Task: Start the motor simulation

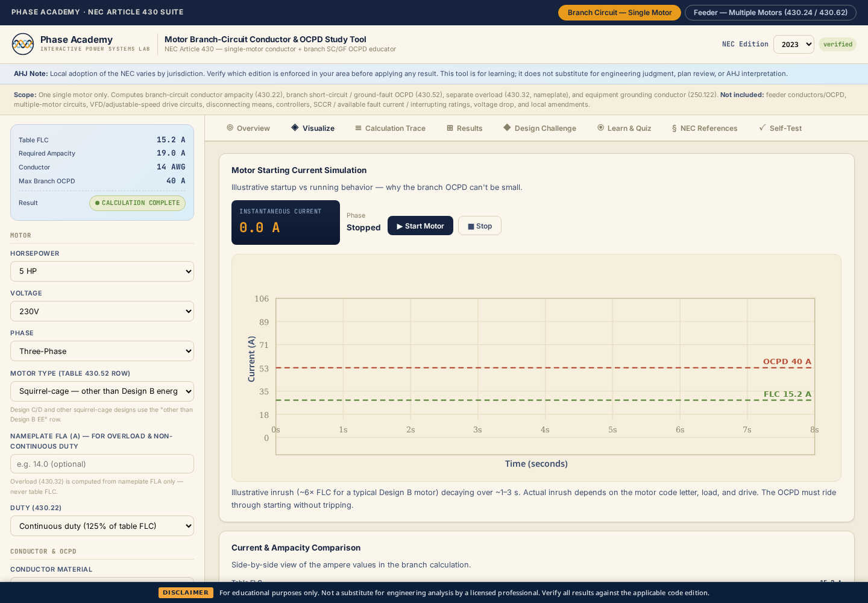Action: coord(420,226)
